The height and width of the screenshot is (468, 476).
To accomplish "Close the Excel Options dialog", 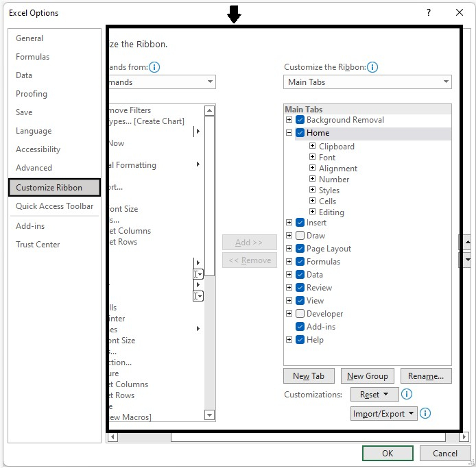I will pos(460,12).
